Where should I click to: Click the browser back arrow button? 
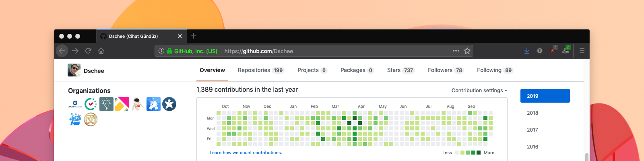tap(62, 51)
